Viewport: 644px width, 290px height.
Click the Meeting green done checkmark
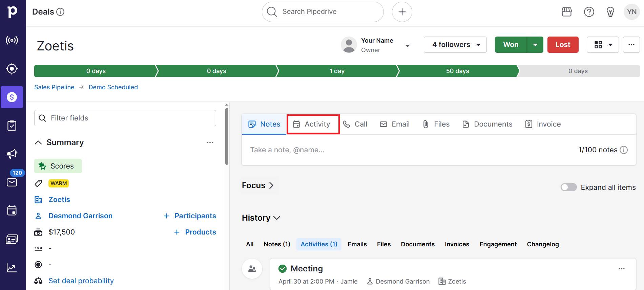[x=283, y=269]
